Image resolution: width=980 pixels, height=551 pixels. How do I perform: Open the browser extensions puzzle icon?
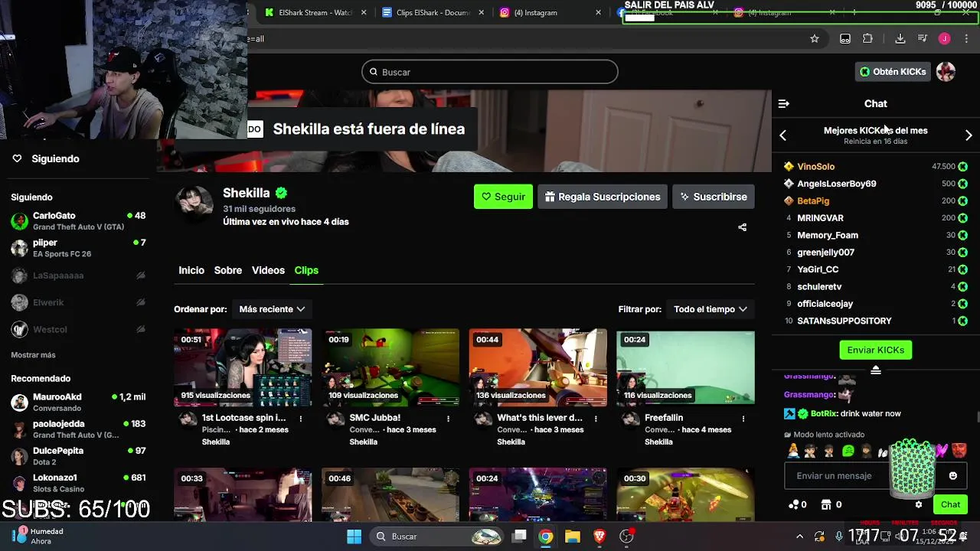click(867, 39)
